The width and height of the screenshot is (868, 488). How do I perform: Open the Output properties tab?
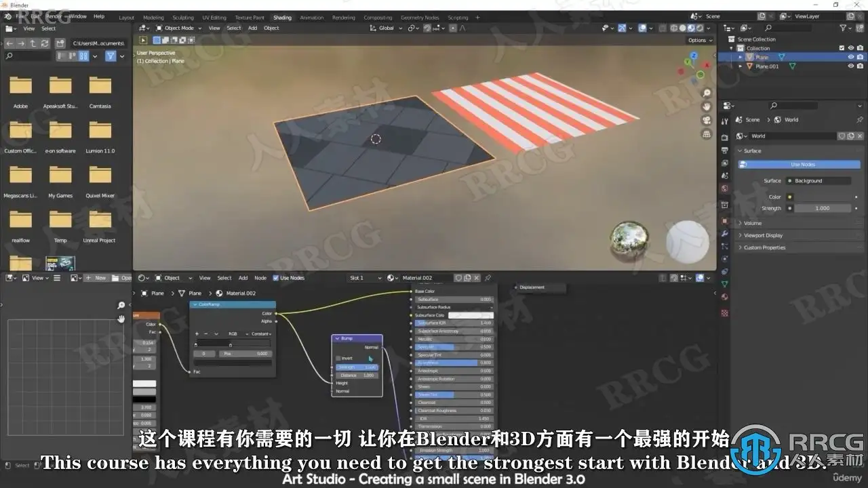(725, 151)
